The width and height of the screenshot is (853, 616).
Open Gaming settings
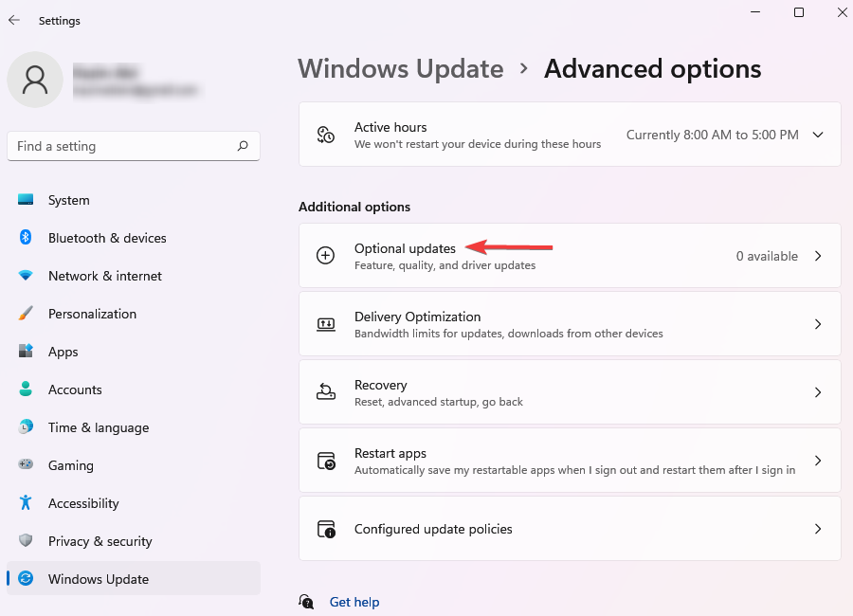click(x=134, y=465)
